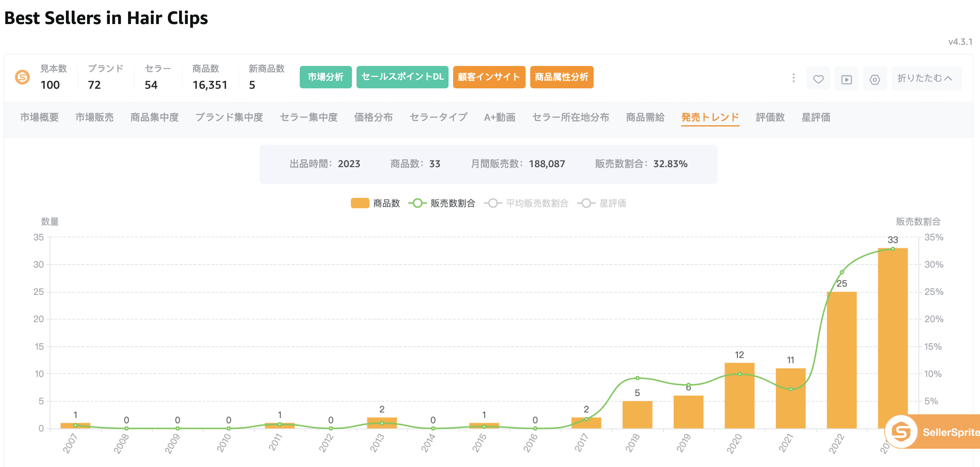Click the 2021 bar labeled 11
Image resolution: width=980 pixels, height=467 pixels.
[x=791, y=398]
